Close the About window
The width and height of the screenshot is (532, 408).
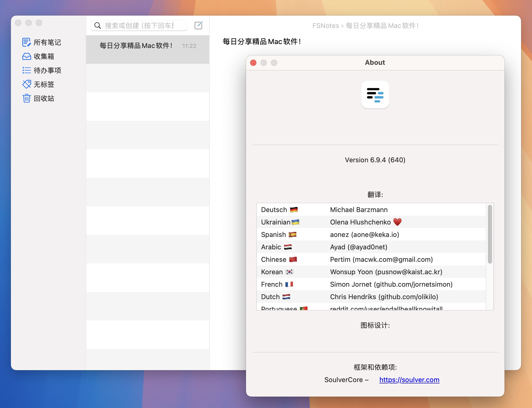(253, 63)
